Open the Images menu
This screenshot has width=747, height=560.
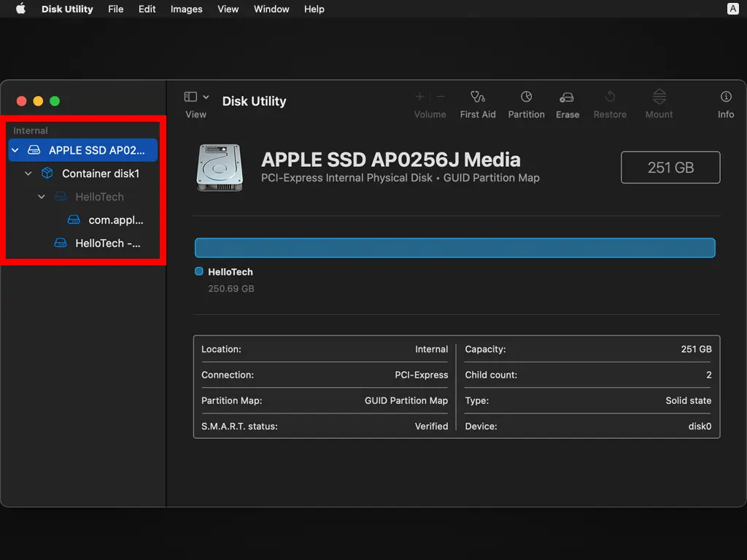point(186,9)
